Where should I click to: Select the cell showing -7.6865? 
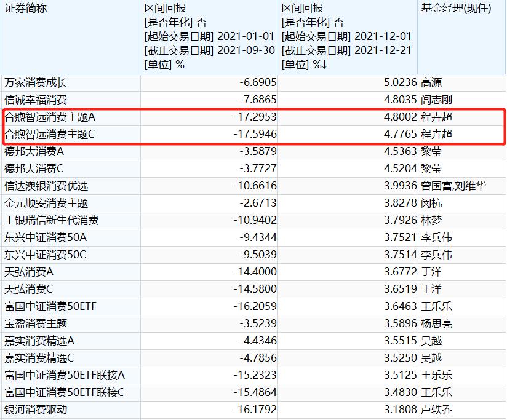pos(258,100)
